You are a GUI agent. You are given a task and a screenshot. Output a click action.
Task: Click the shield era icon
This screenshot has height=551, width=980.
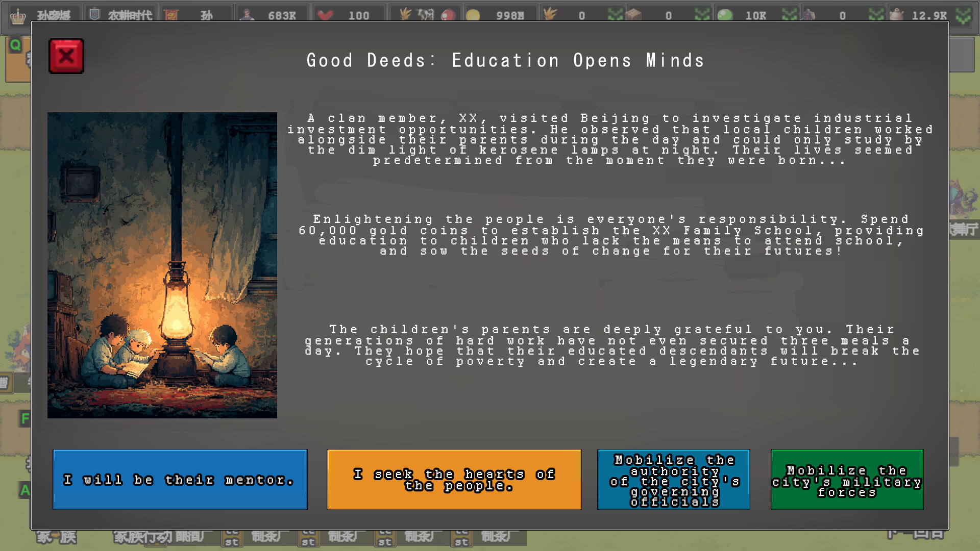(x=94, y=14)
